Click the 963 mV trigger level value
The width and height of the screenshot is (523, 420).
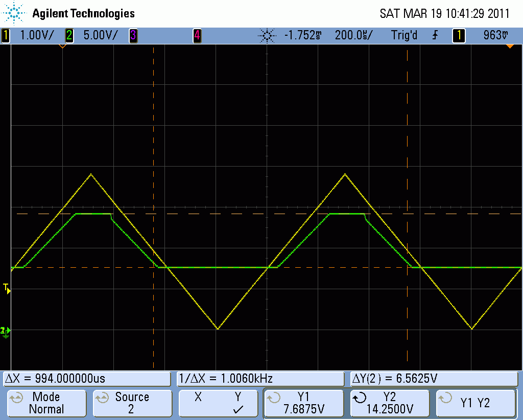pyautogui.click(x=495, y=35)
